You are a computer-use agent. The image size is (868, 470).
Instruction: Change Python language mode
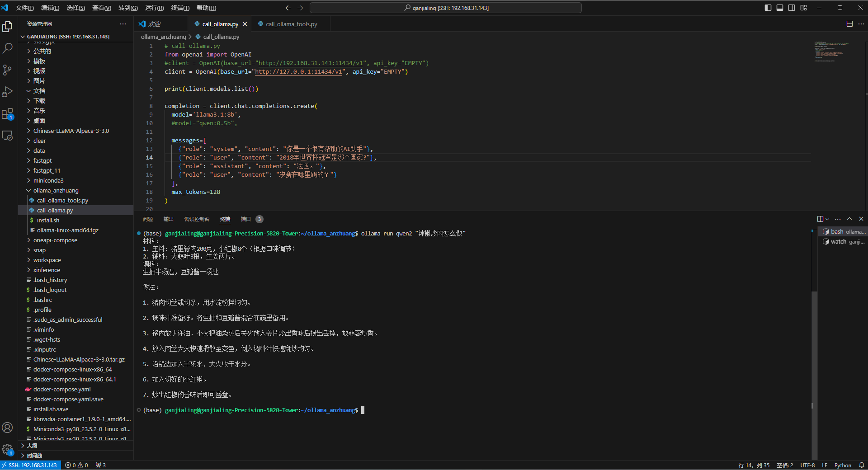(x=843, y=465)
